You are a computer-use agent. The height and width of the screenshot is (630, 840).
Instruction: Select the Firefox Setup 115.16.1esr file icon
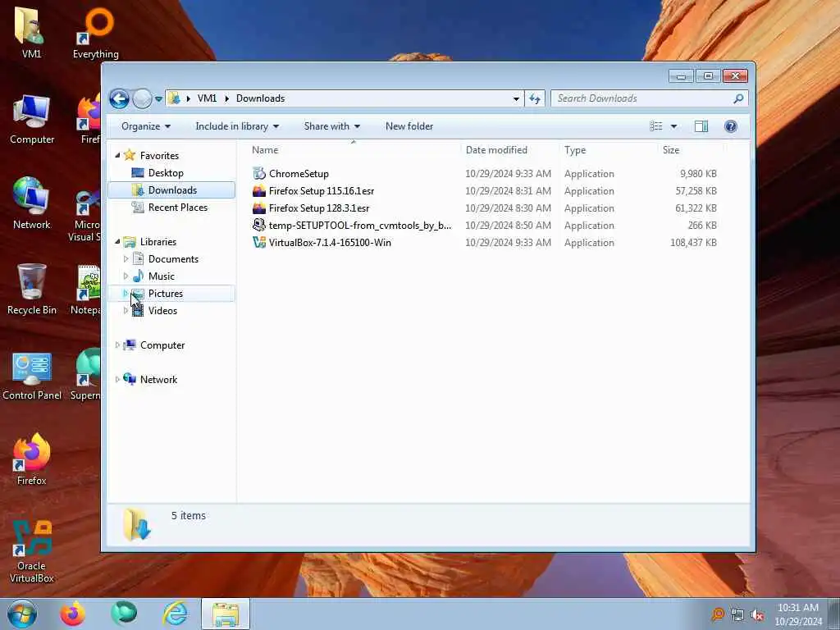pyautogui.click(x=259, y=190)
